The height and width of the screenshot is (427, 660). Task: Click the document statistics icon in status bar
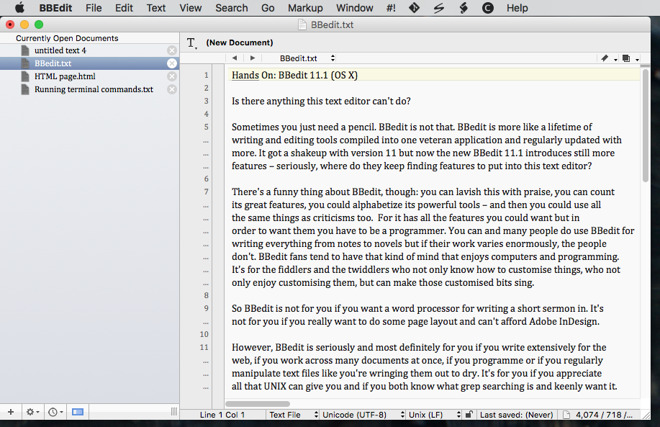tap(567, 415)
